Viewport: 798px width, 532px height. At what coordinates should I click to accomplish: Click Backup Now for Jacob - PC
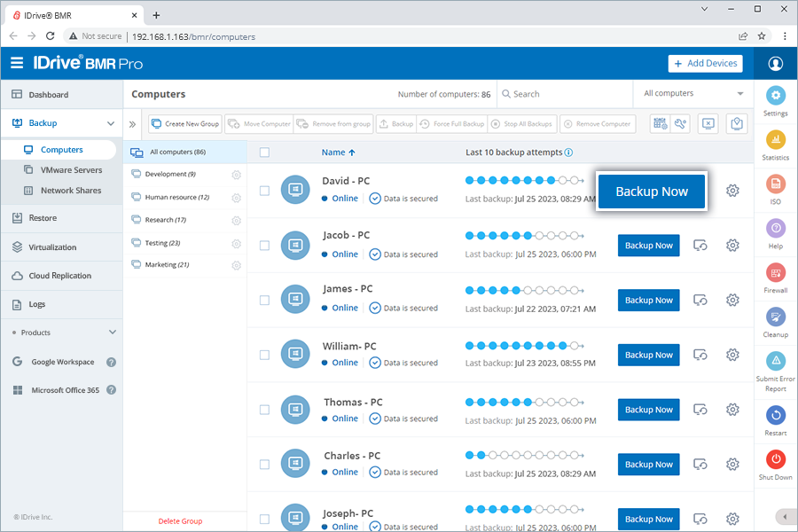pos(648,246)
